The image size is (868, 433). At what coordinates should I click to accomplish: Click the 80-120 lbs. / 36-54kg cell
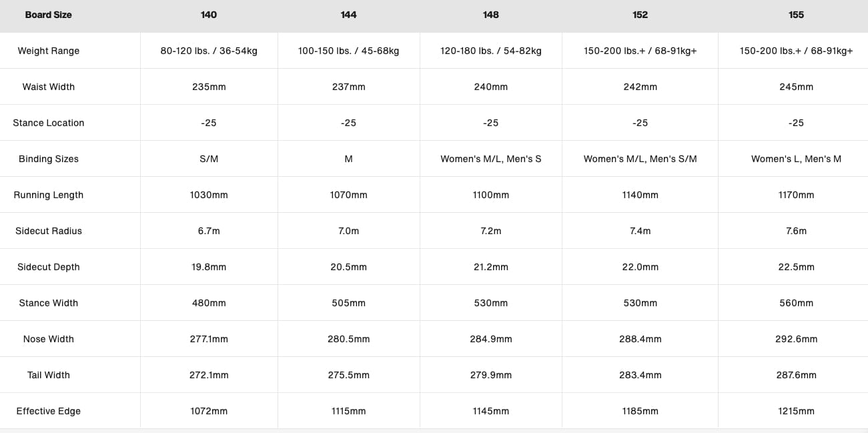click(209, 51)
